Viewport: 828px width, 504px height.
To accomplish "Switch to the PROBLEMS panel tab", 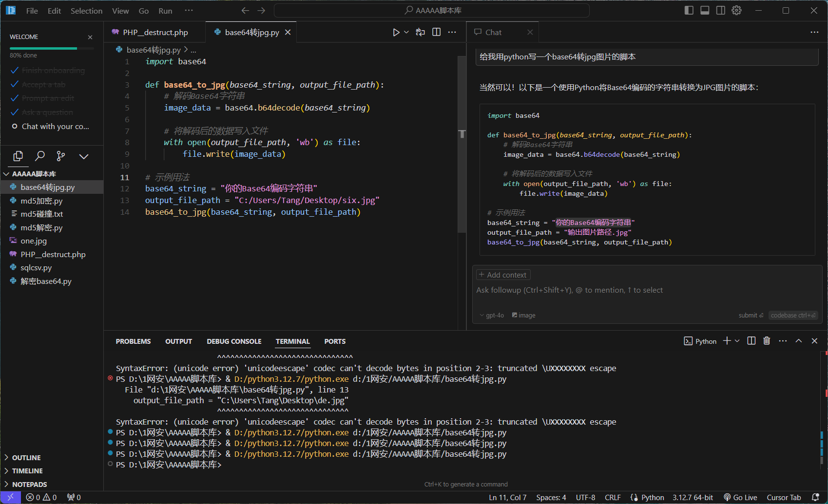I will [133, 341].
